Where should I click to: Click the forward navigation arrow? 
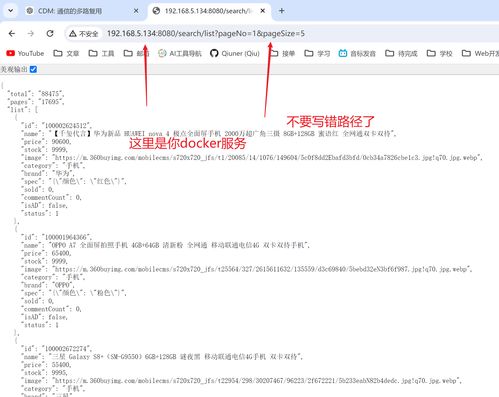[31, 33]
